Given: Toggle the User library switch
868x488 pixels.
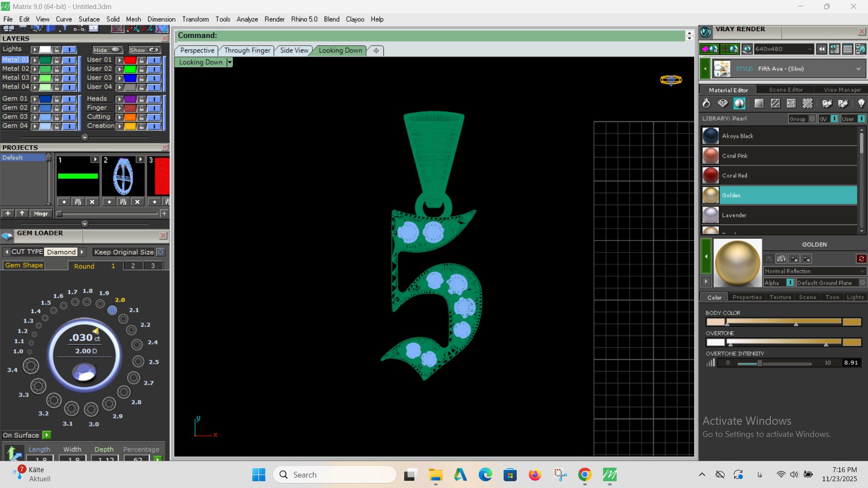Looking at the screenshot, I should [x=861, y=118].
